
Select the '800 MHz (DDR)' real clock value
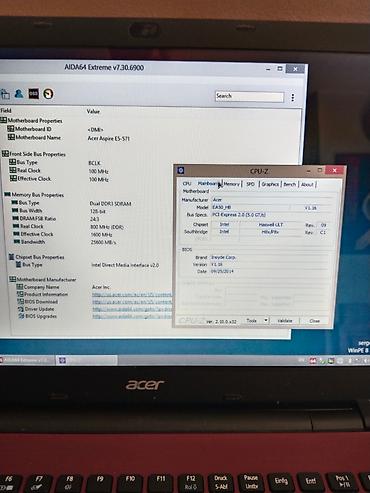pos(107,227)
